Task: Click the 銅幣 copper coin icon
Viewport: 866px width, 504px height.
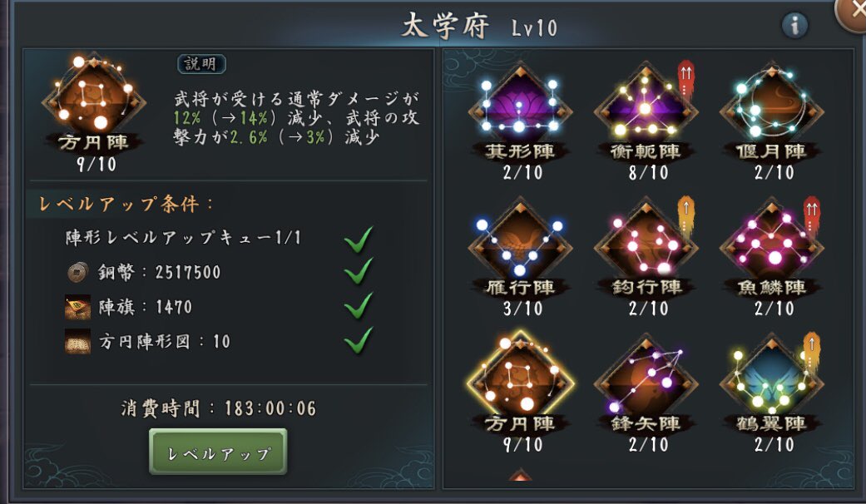Action: click(78, 272)
